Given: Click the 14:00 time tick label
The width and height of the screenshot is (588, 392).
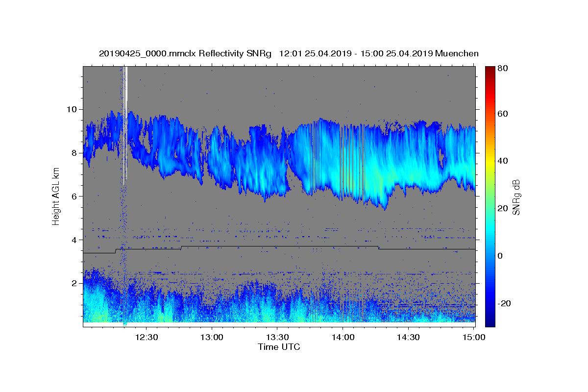Looking at the screenshot, I should 343,337.
